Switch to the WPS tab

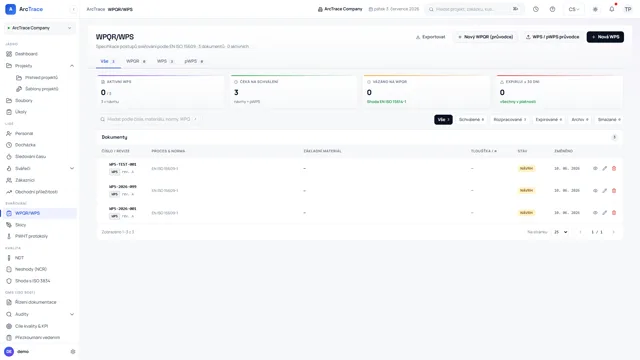coord(165,61)
